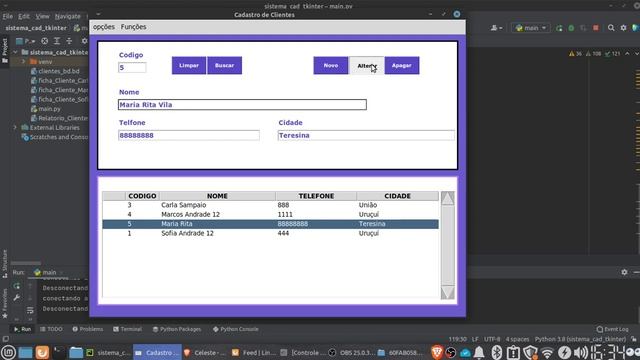Click the Alterar button
The width and height of the screenshot is (640, 360).
pos(367,65)
